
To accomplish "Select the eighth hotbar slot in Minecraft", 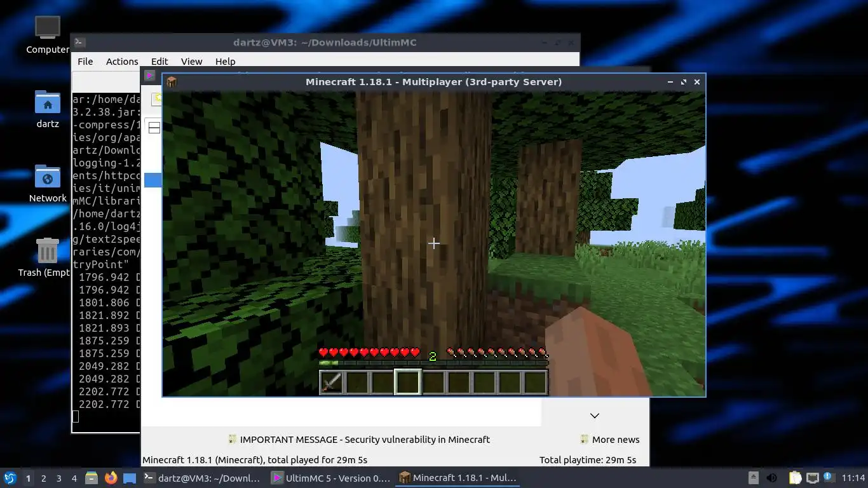I will (509, 383).
